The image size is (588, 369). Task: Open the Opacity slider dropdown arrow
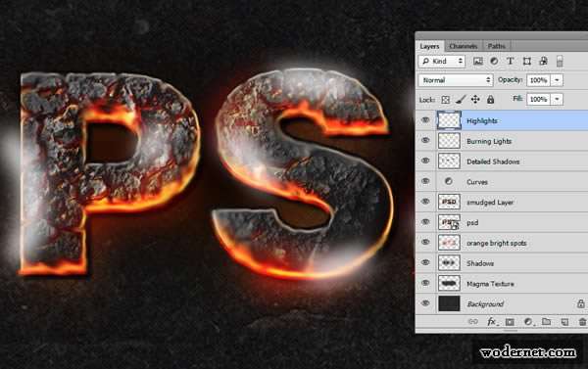(557, 80)
